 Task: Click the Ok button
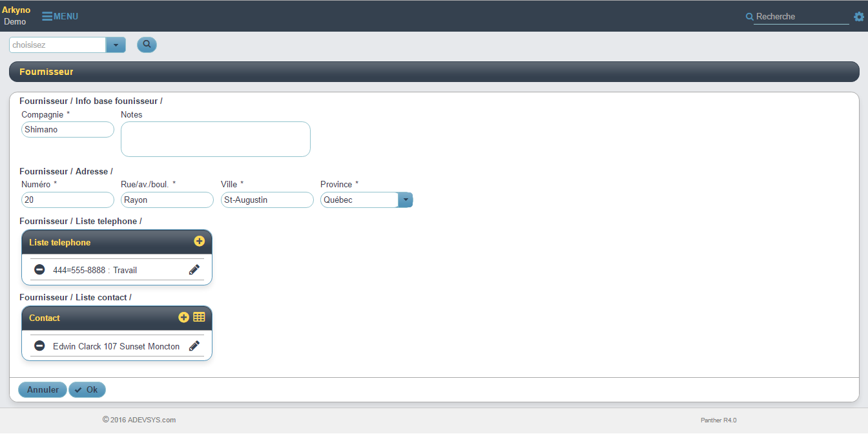point(87,389)
